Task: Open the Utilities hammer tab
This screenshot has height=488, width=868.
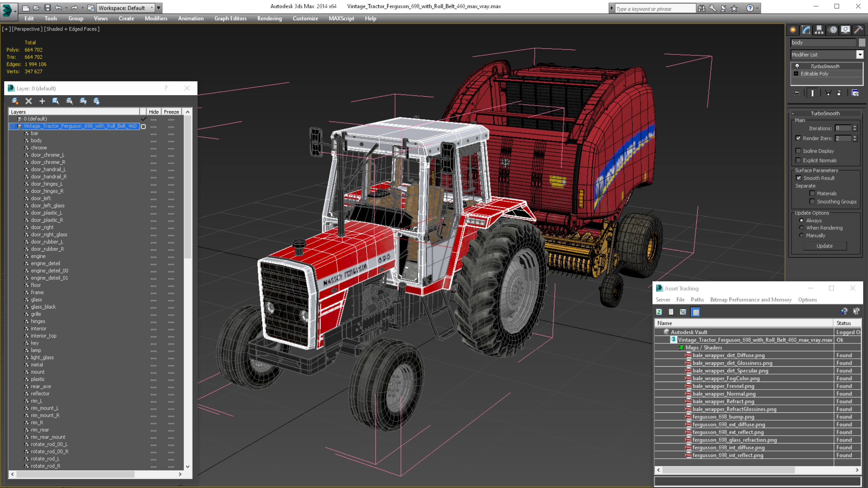Action: 859,30
